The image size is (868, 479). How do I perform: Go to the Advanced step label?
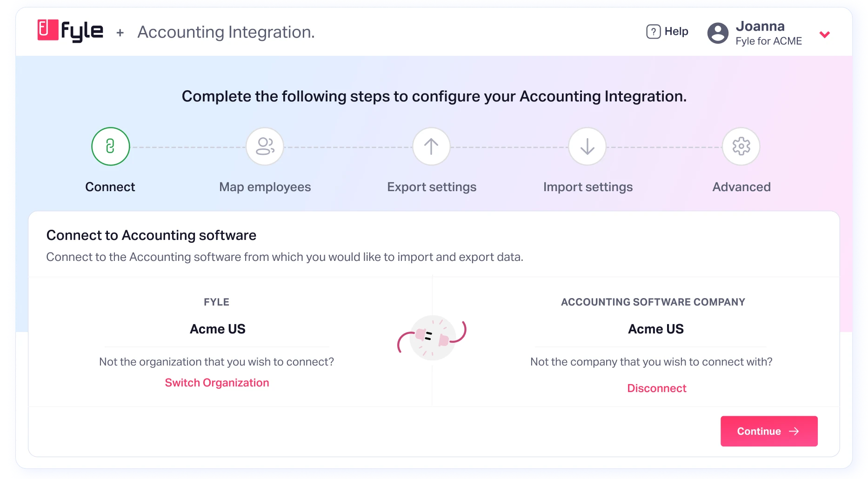(741, 187)
